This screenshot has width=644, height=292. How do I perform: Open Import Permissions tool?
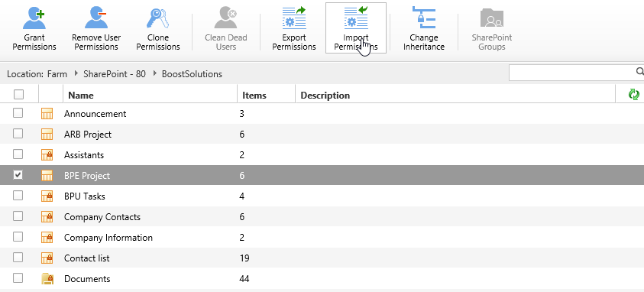point(356,28)
